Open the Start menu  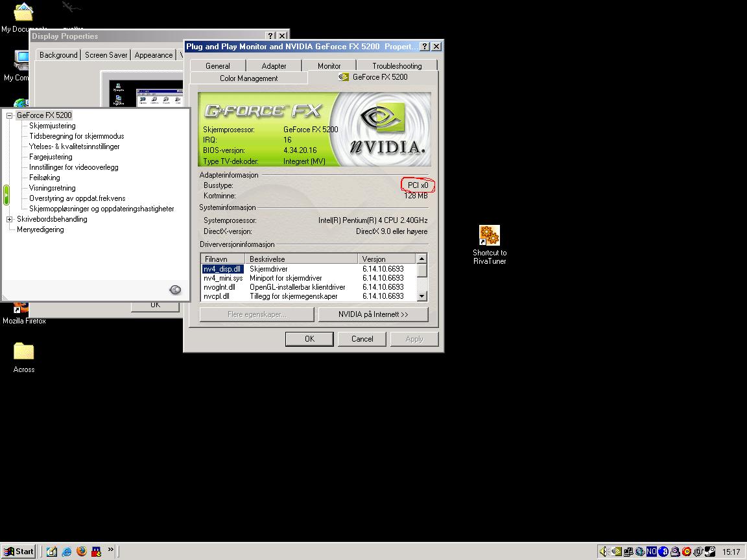click(x=19, y=552)
